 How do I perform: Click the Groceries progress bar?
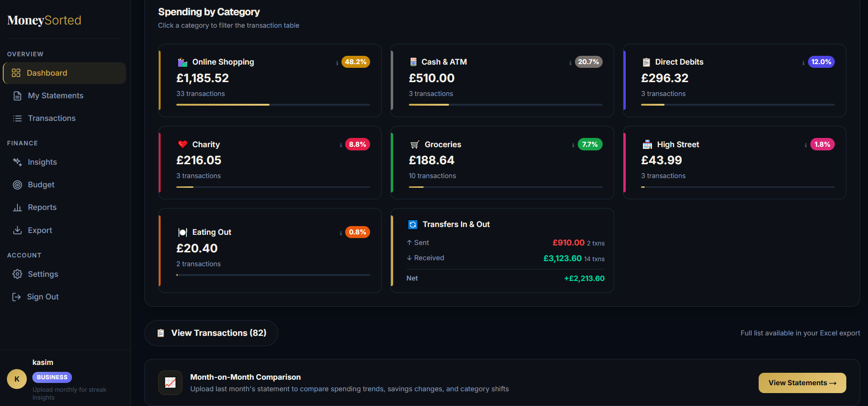coord(506,187)
